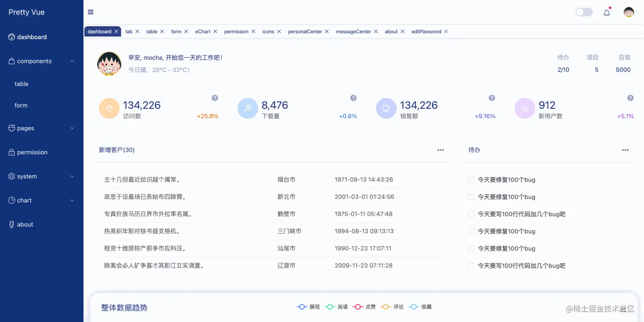Toggle the 收藏 legend marker
Image resolution: width=644 pixels, height=322 pixels.
click(x=414, y=307)
